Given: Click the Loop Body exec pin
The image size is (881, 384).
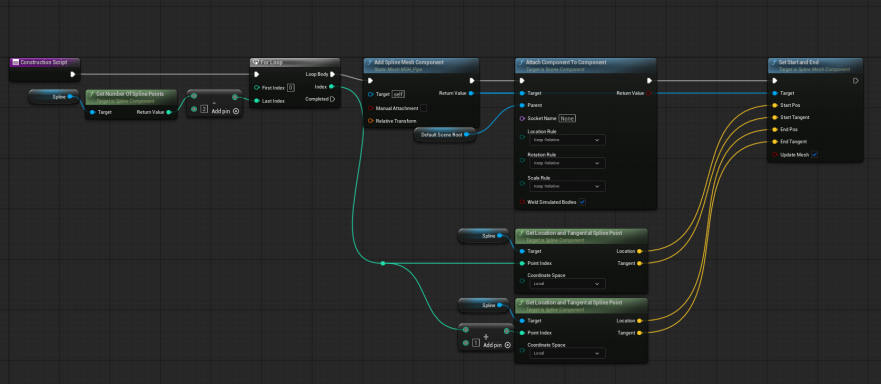Looking at the screenshot, I should coord(332,74).
